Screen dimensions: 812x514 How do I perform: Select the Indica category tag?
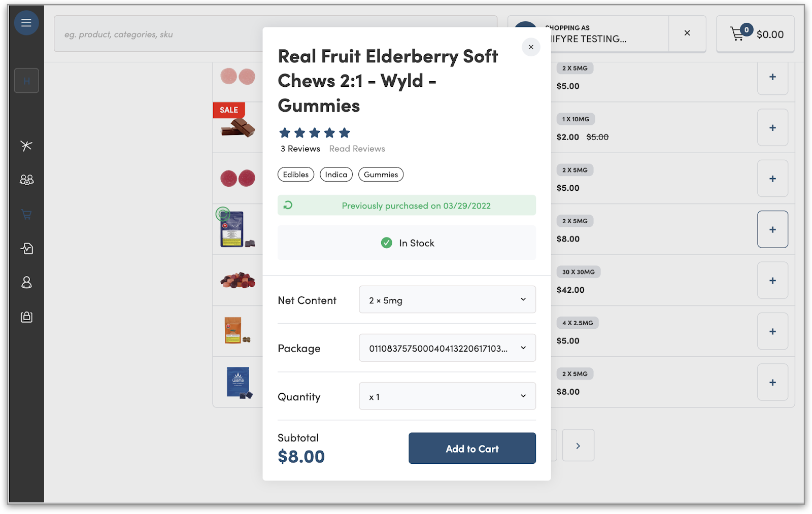click(336, 175)
